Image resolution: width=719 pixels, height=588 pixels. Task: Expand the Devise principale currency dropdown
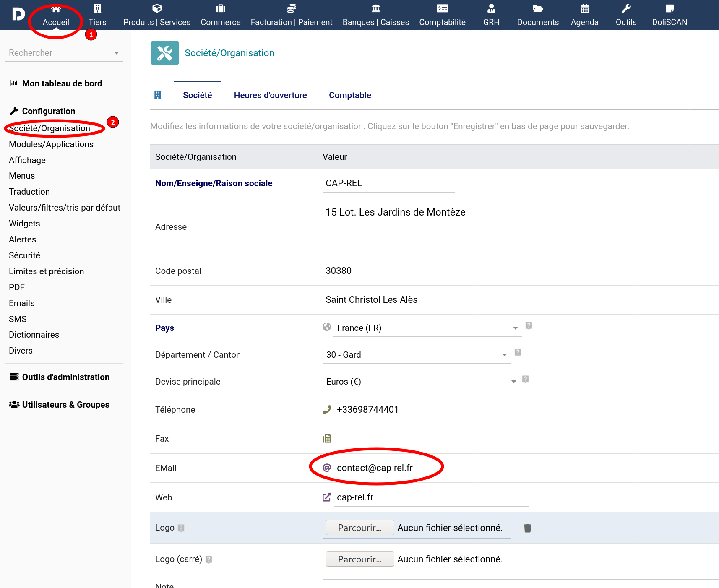[422, 382]
